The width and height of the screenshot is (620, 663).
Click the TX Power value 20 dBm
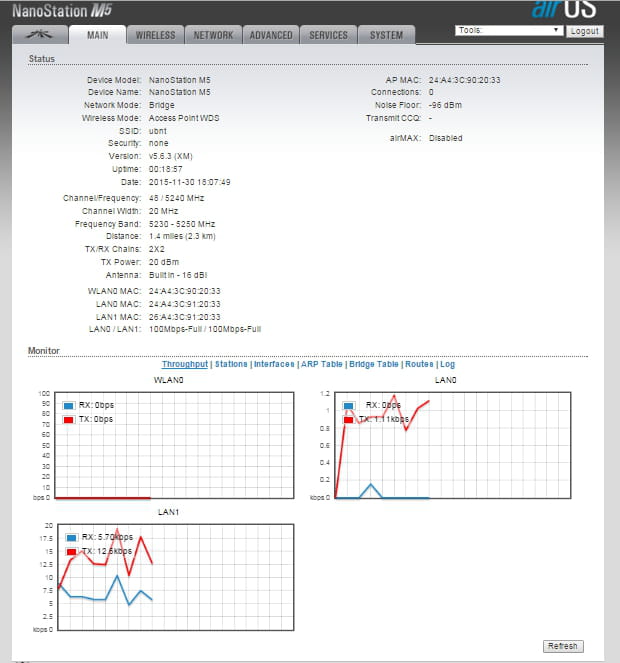[x=164, y=262]
